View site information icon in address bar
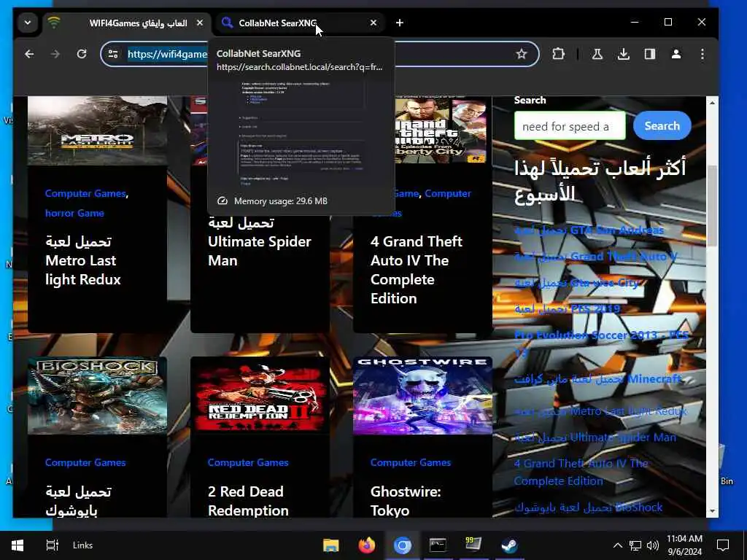The height and width of the screenshot is (560, 747). [113, 54]
